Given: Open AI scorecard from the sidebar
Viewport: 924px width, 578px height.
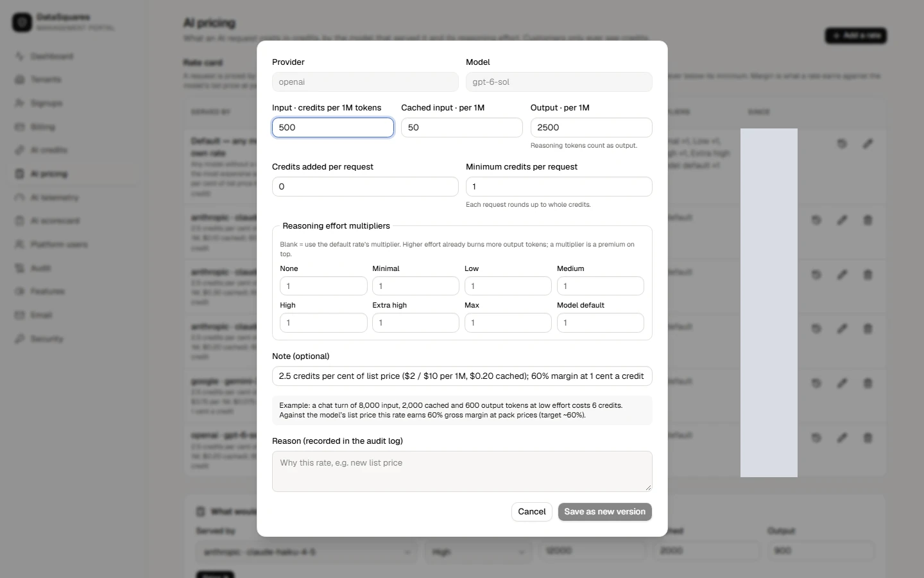Looking at the screenshot, I should [74, 221].
